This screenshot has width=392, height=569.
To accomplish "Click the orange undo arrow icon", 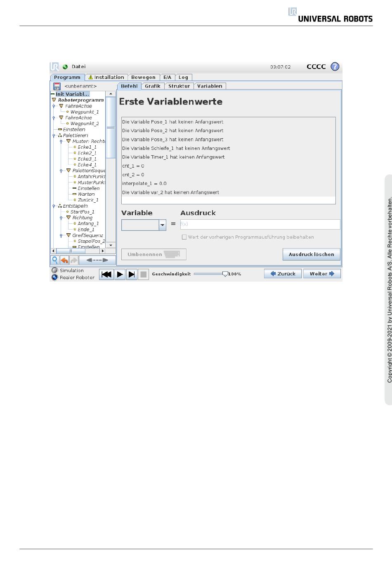I will click(64, 260).
